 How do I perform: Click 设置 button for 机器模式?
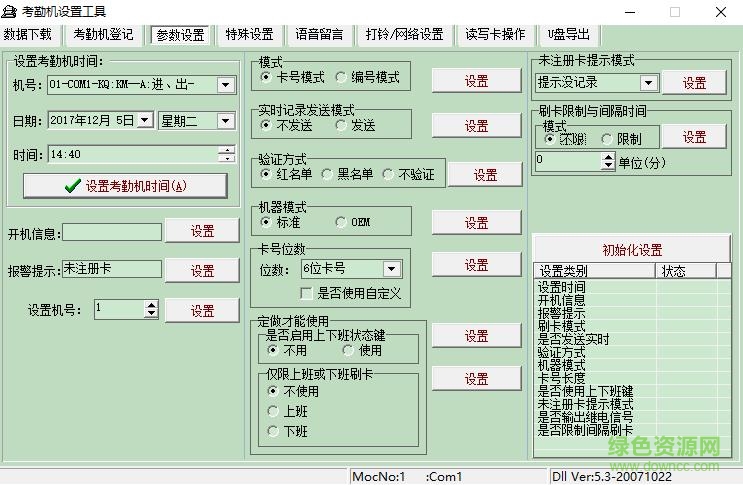(476, 223)
